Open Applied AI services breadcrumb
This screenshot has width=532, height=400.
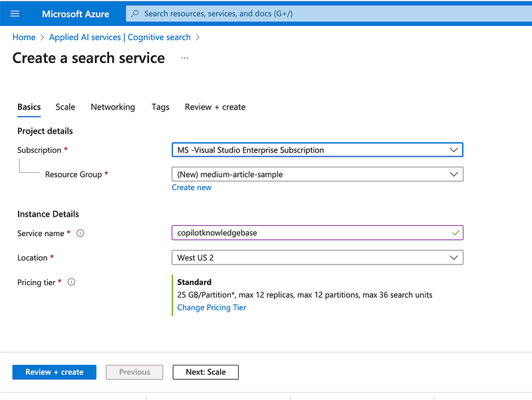pos(120,37)
